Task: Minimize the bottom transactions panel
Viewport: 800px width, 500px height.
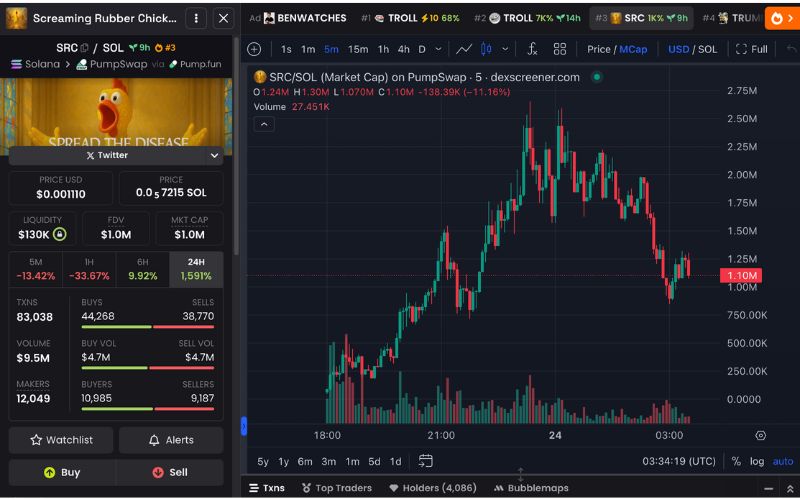Action: coord(768,489)
